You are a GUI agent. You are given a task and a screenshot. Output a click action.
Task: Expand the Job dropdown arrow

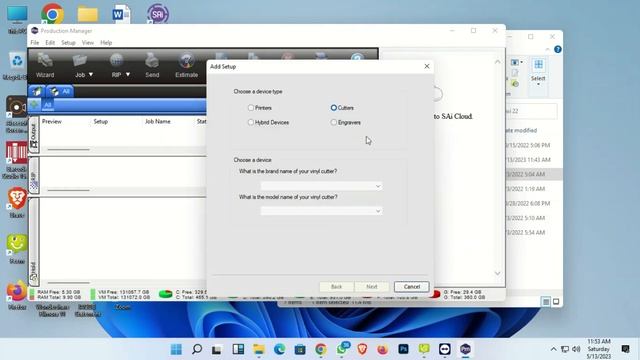(x=91, y=75)
